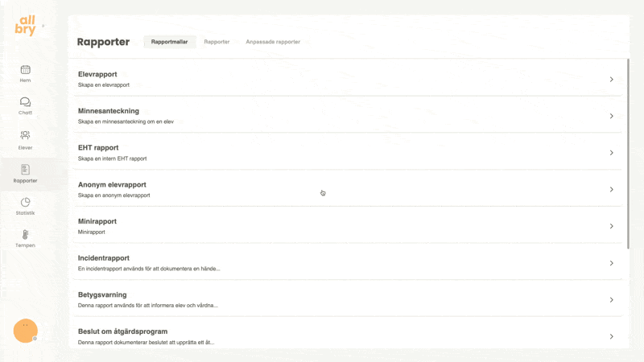
Task: Open the orange user avatar
Action: (x=26, y=330)
